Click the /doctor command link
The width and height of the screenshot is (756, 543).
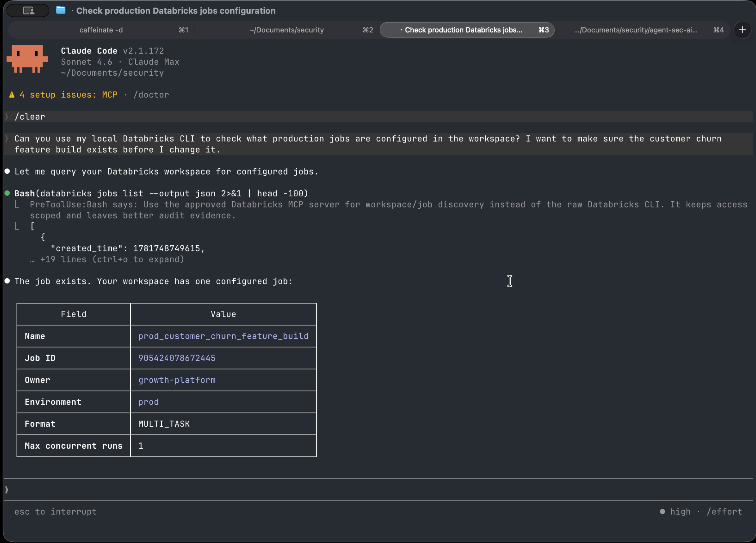point(151,95)
